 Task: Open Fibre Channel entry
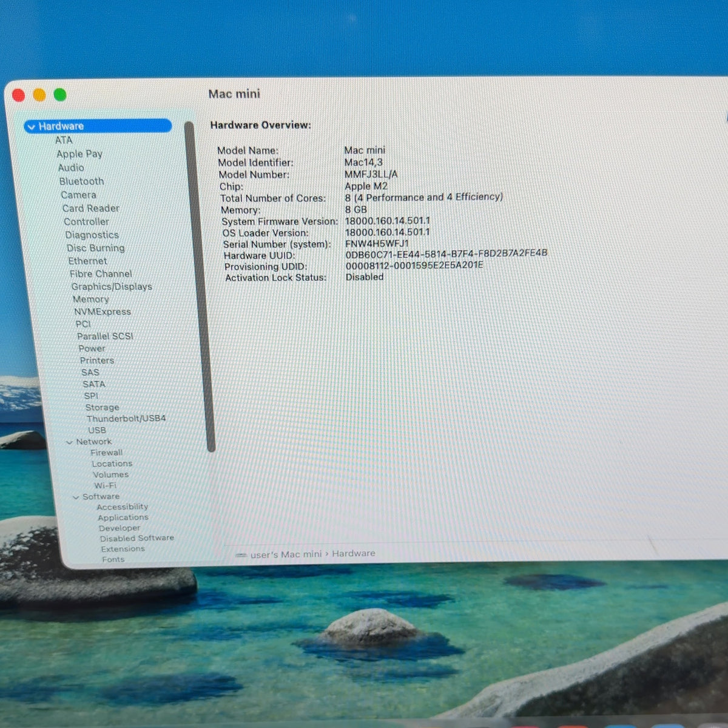(100, 274)
